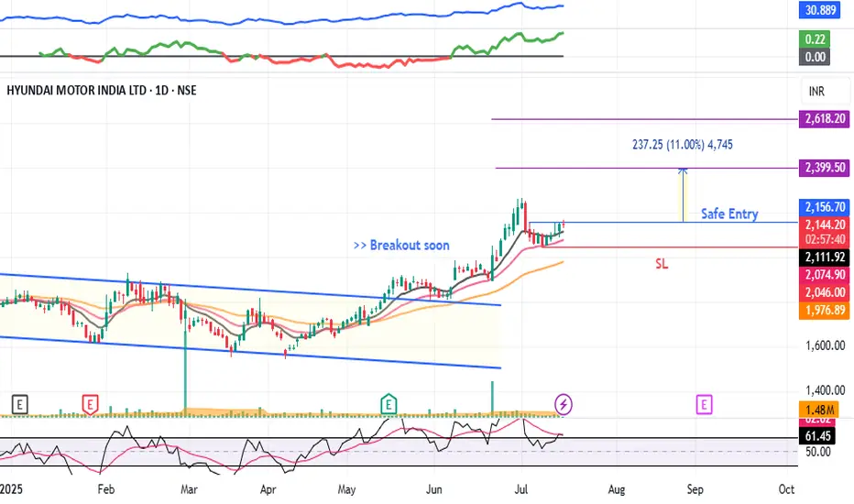Click the 1,976.89 orange moving average label

tap(825, 310)
